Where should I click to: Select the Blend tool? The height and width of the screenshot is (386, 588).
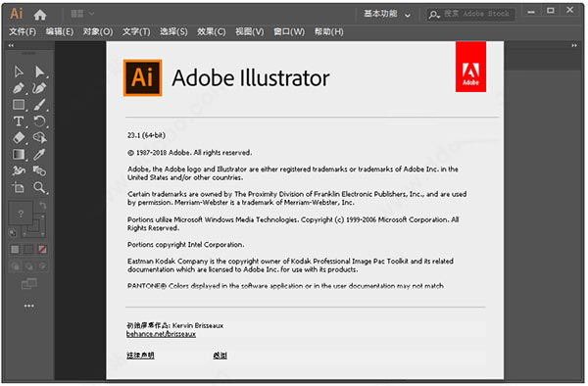pos(39,170)
